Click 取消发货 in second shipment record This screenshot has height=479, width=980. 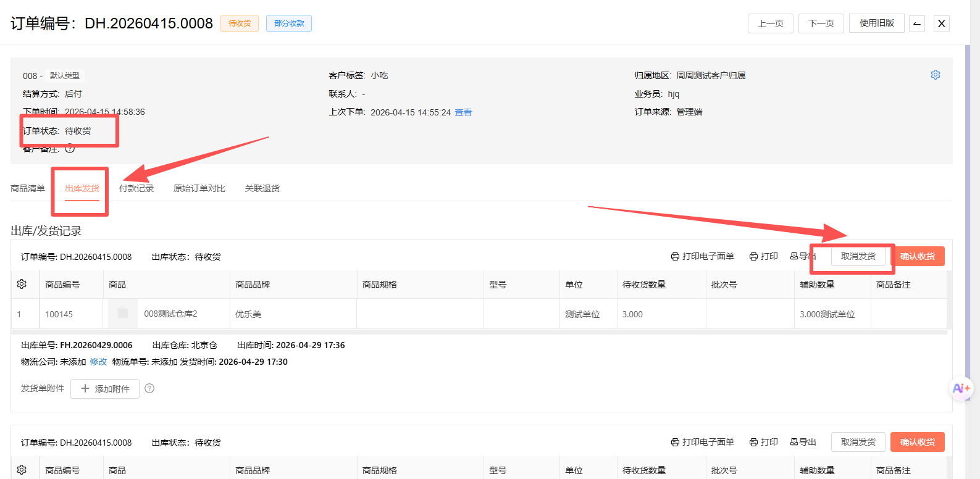[x=858, y=442]
